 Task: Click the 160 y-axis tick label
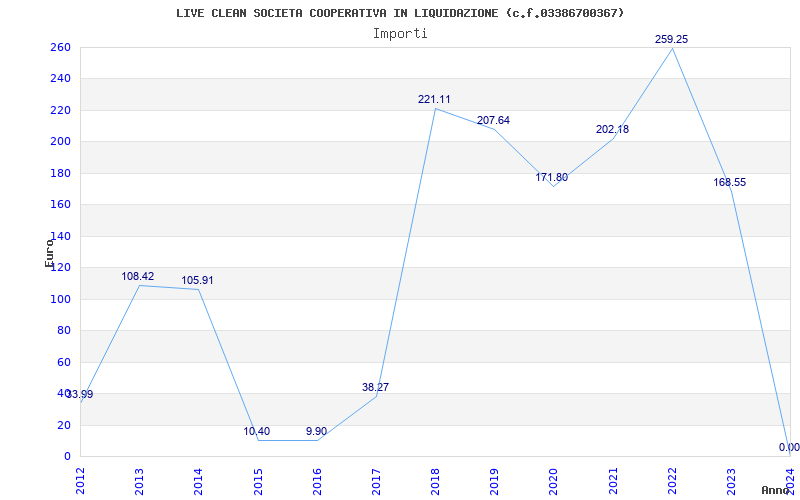(60, 205)
